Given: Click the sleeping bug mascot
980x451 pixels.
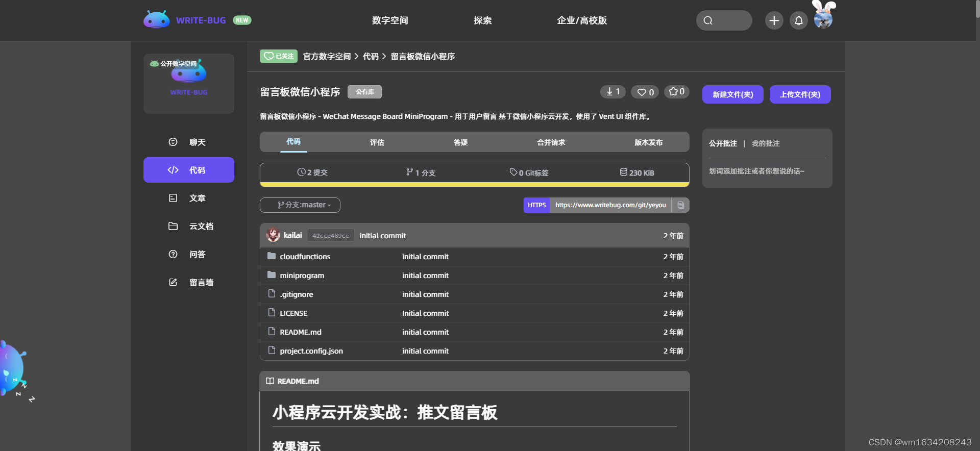Looking at the screenshot, I should [14, 369].
